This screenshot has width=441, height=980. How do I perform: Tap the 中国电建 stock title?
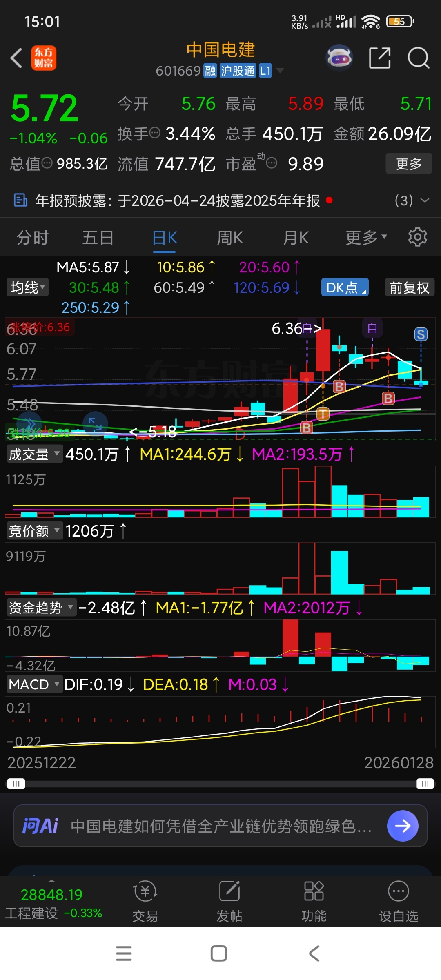click(220, 50)
